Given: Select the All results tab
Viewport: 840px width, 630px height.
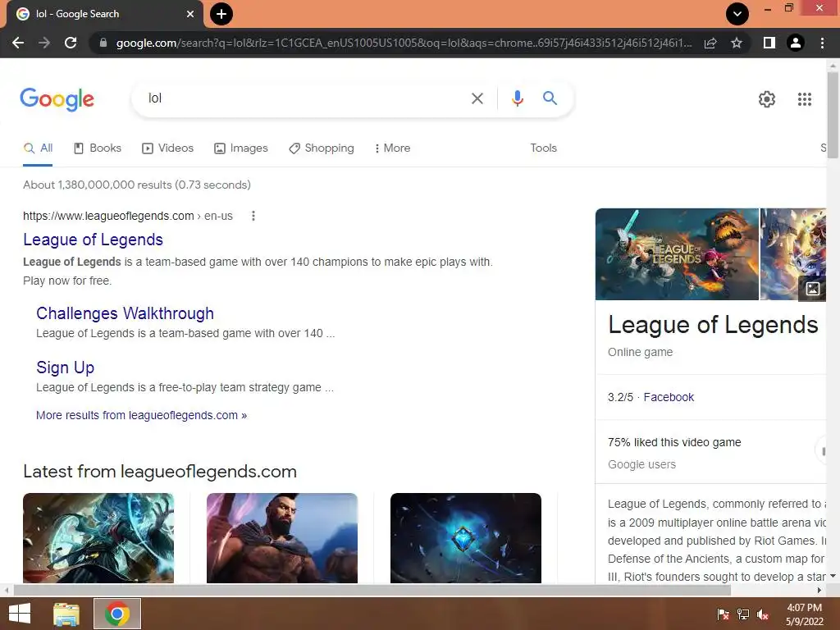Looking at the screenshot, I should click(x=38, y=148).
